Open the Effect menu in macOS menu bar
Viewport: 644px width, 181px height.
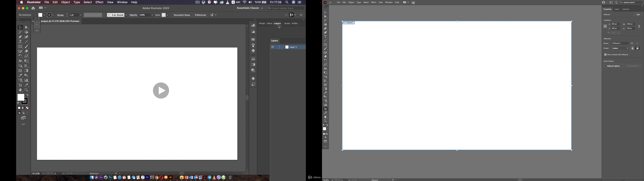99,2
